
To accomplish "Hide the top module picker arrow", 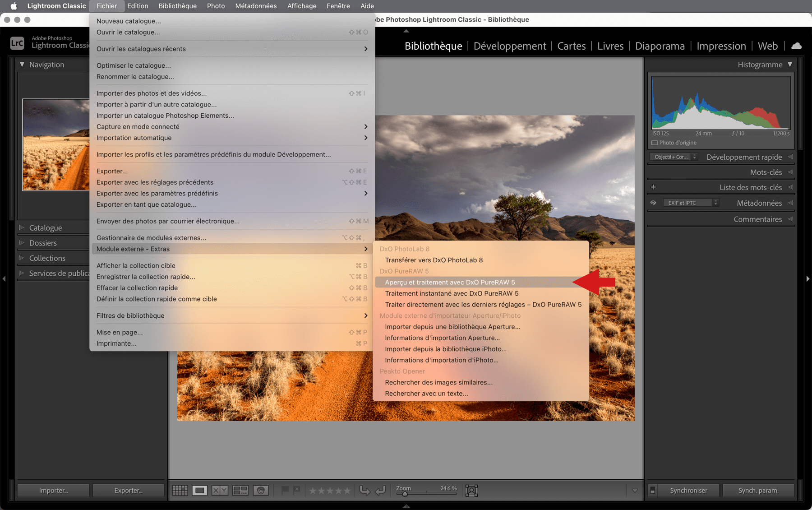I will click(x=406, y=31).
